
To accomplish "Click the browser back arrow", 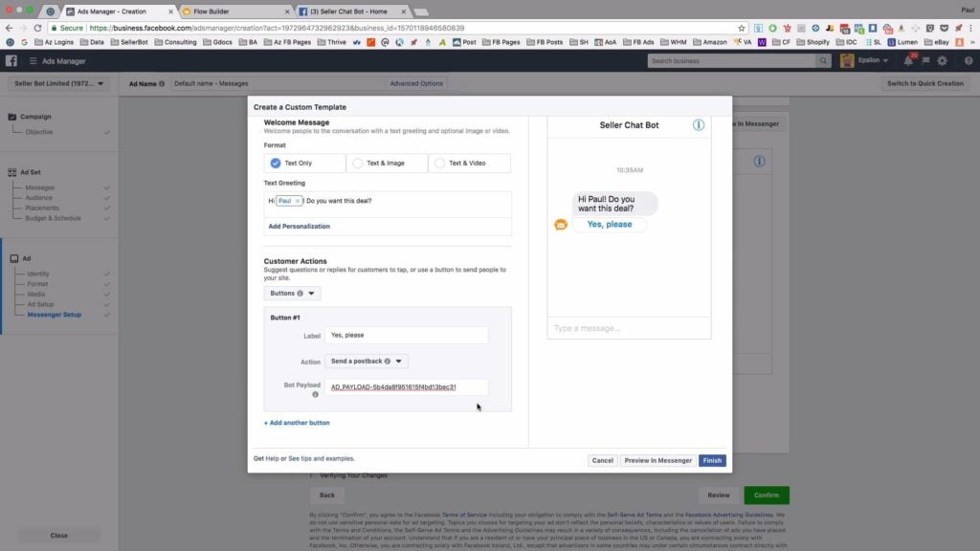I will (x=9, y=28).
